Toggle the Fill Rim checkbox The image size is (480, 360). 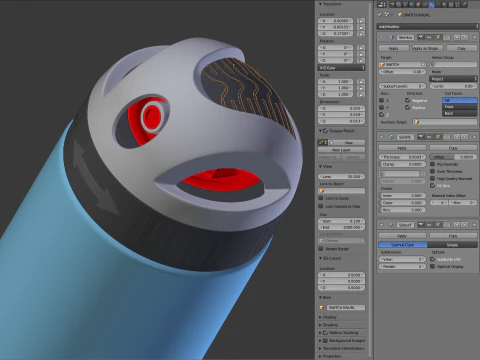point(433,186)
